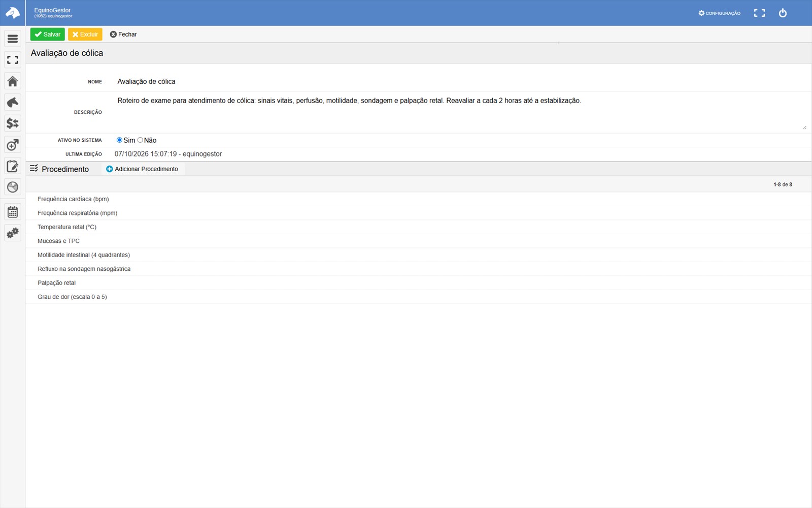Click the Ultima edição timestamp value
The image size is (812, 508).
tap(168, 154)
